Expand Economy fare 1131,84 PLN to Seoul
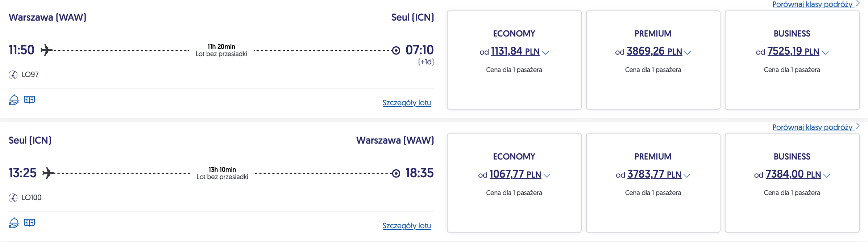The image size is (868, 242). (x=514, y=52)
